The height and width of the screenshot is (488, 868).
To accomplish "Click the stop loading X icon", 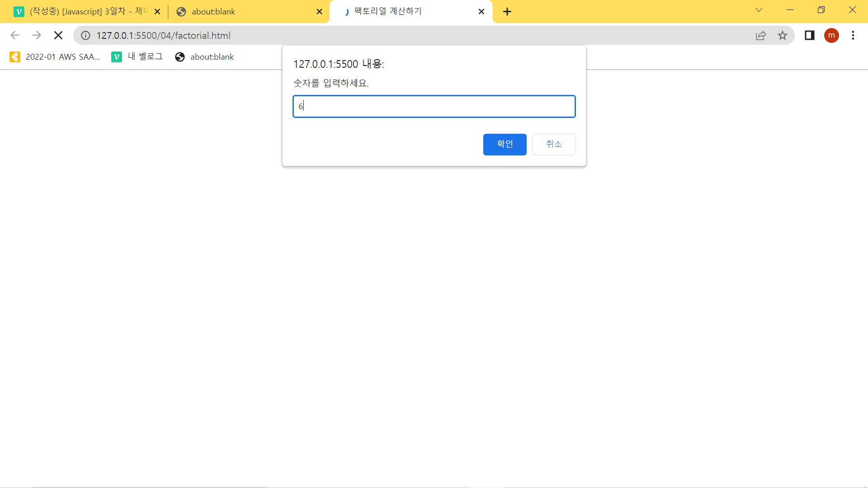I will (x=58, y=35).
